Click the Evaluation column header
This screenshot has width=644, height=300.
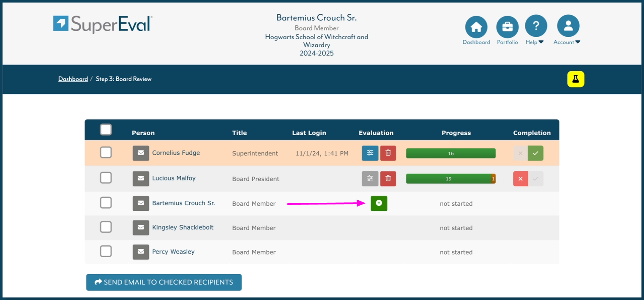376,133
